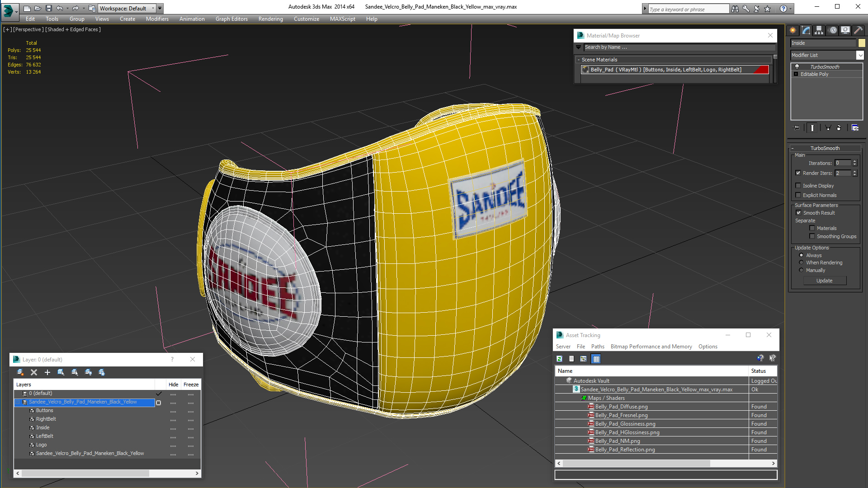Select the Always update option
The width and height of the screenshot is (868, 488).
coord(801,255)
